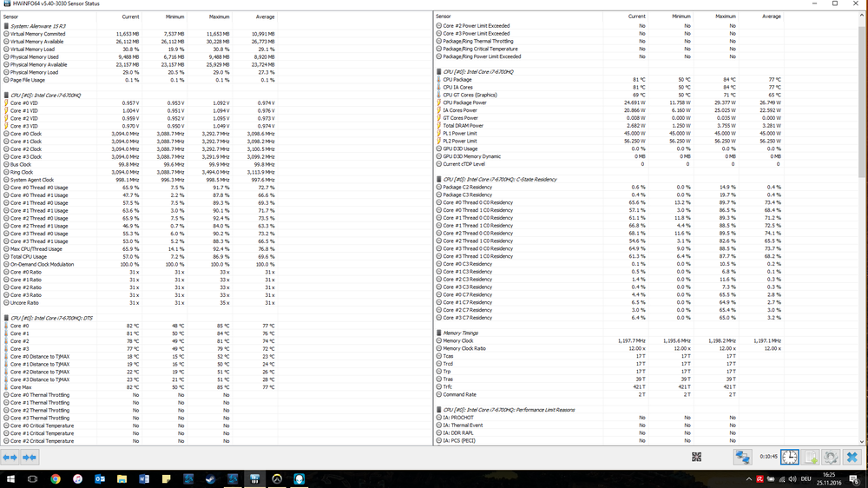Screen dimensions: 868x488
Task: Open sensor settings gear button
Action: click(831, 457)
